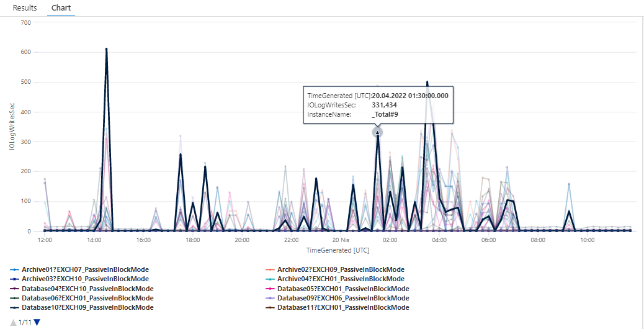Click the '06:00' x-axis tick label
This screenshot has width=644, height=329.
click(488, 240)
